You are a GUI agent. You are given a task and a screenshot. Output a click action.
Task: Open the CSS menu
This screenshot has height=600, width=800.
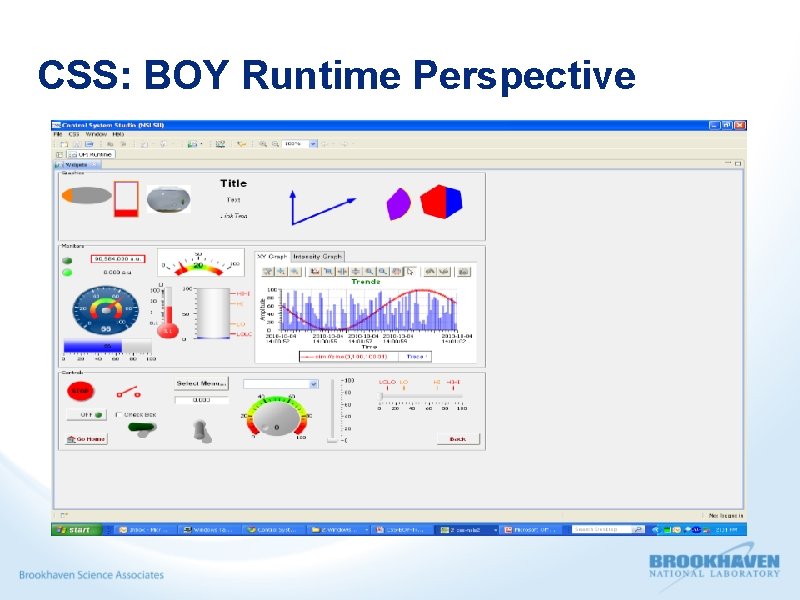(74, 134)
